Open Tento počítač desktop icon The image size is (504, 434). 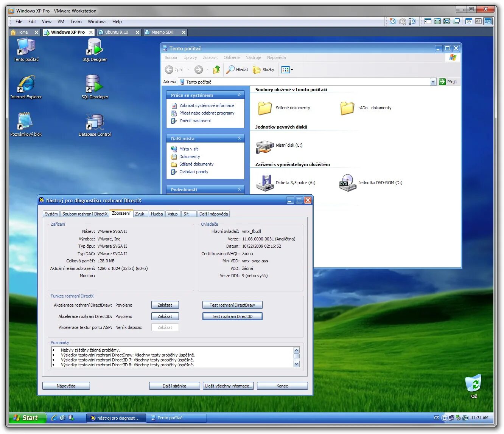26,50
